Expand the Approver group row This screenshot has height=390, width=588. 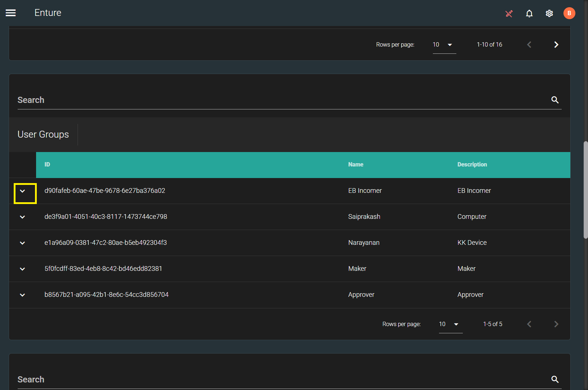tap(22, 295)
